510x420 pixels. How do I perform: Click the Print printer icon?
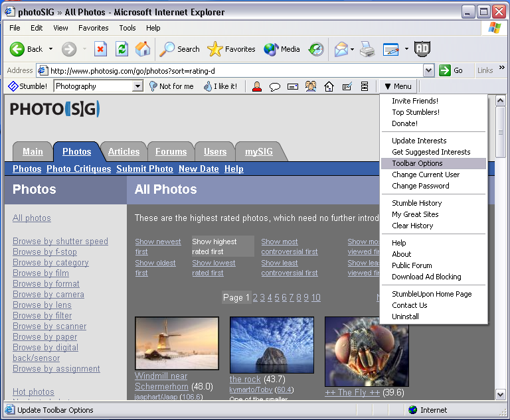point(367,49)
